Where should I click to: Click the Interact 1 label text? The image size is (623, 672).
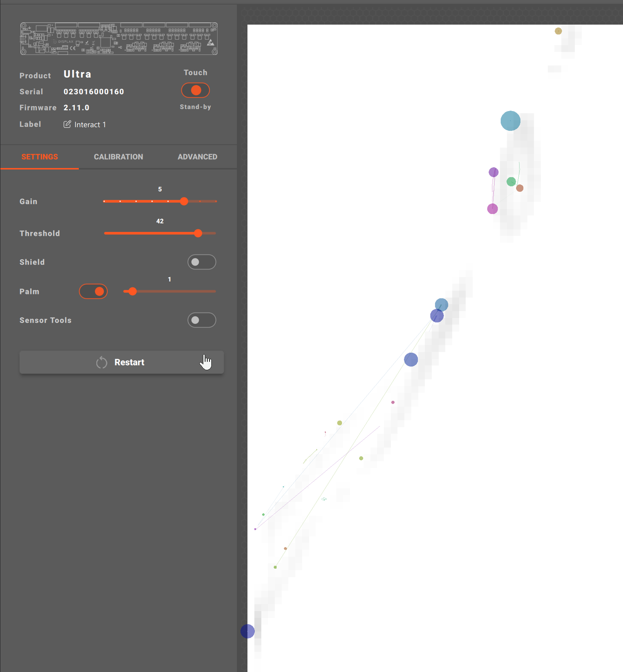90,125
